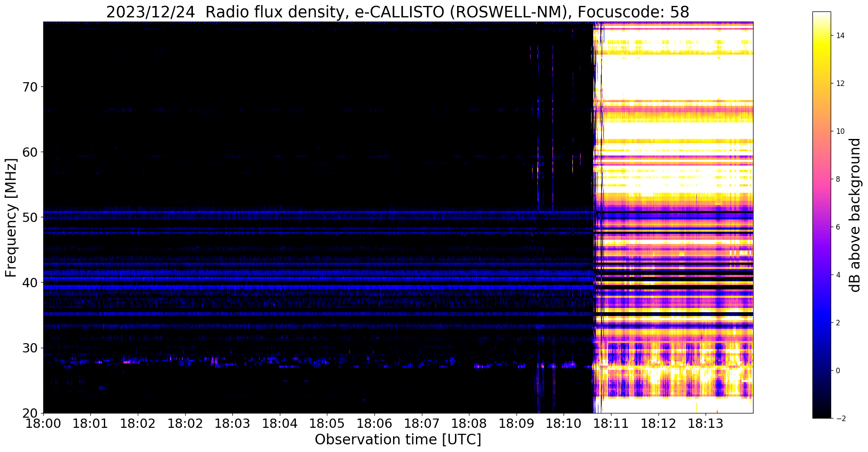Click the 18:05 time tick label
The image size is (868, 452).
[x=327, y=423]
